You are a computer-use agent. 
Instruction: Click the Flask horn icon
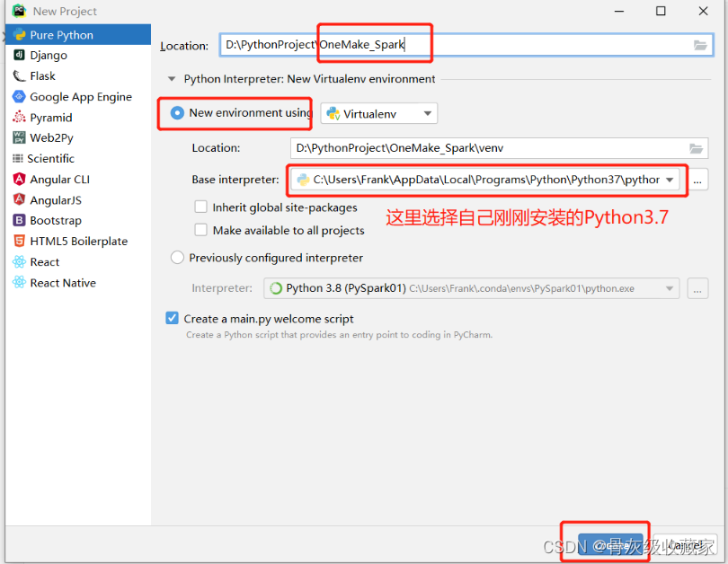(19, 75)
